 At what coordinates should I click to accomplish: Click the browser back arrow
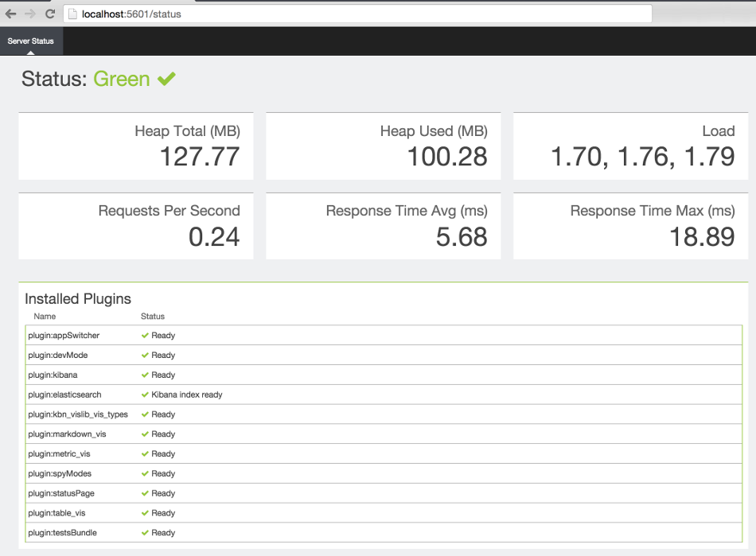pyautogui.click(x=10, y=14)
